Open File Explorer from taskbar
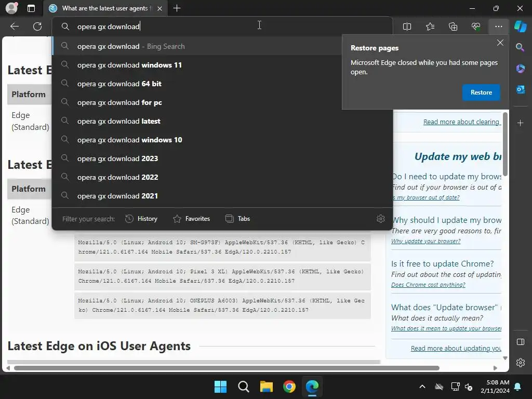532x399 pixels. coord(267,387)
